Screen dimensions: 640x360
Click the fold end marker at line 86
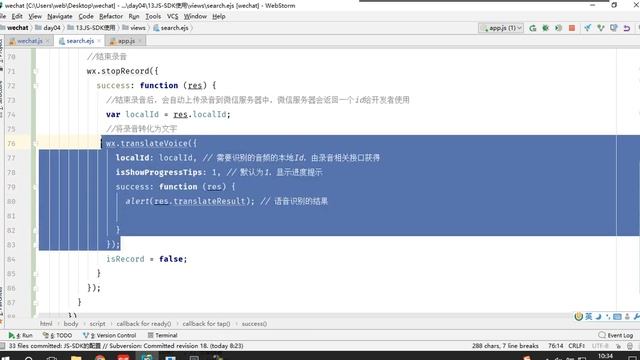click(36, 288)
